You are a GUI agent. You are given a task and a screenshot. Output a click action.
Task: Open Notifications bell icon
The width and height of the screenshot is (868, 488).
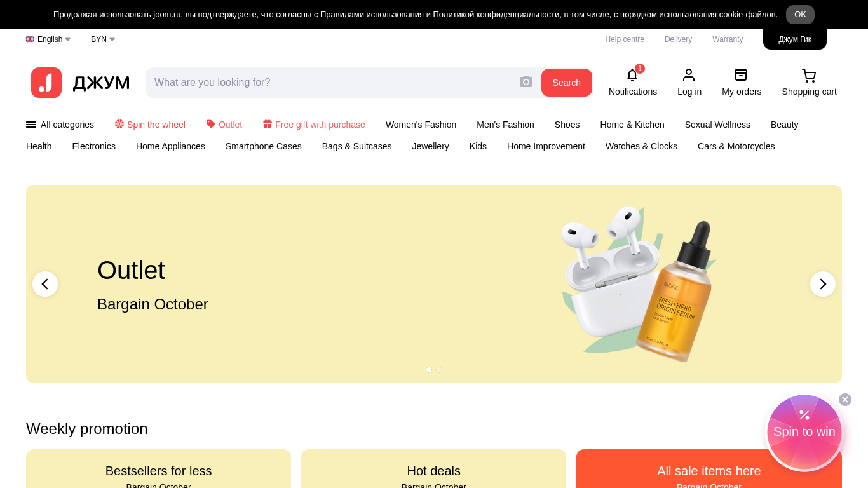(x=632, y=76)
